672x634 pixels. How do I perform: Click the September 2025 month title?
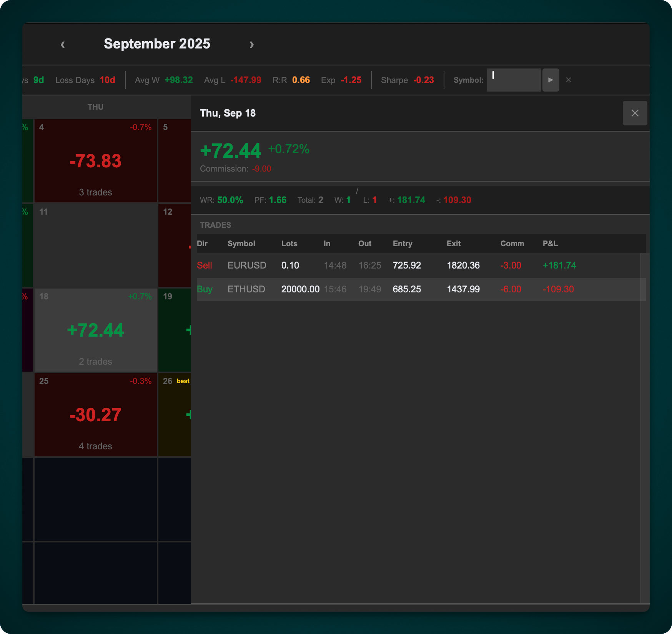[x=157, y=43]
